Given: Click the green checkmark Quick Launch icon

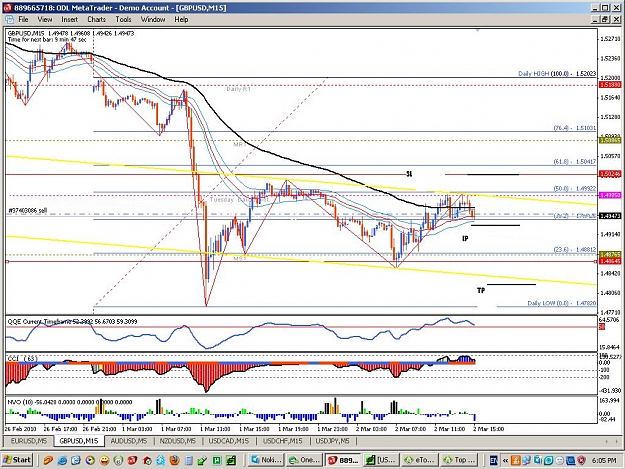Looking at the screenshot, I should (202, 460).
